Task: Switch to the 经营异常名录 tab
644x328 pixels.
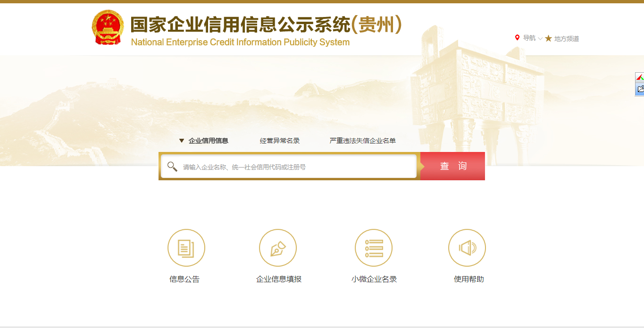Action: click(x=279, y=141)
